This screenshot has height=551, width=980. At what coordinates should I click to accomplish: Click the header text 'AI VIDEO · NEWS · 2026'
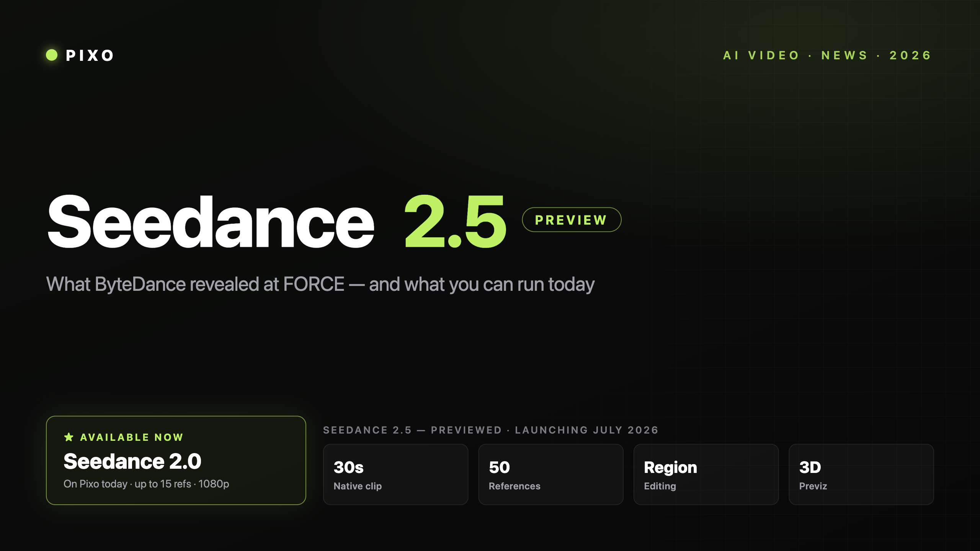(x=827, y=55)
